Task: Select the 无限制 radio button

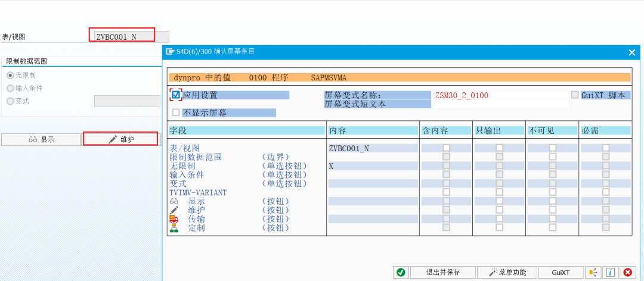Action: coord(10,76)
